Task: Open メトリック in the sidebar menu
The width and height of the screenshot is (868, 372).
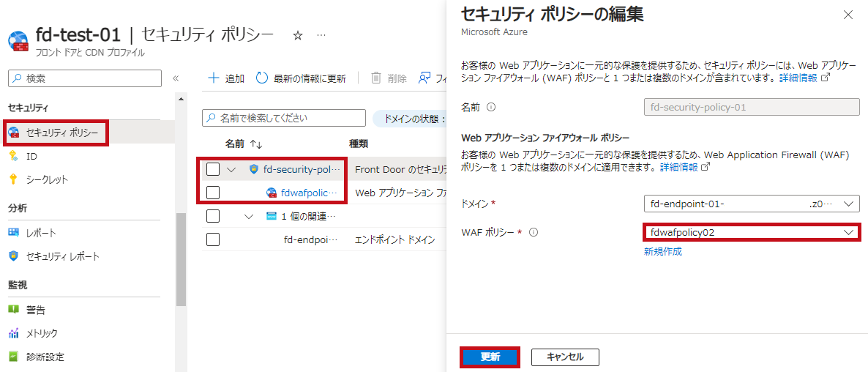Action: (42, 332)
